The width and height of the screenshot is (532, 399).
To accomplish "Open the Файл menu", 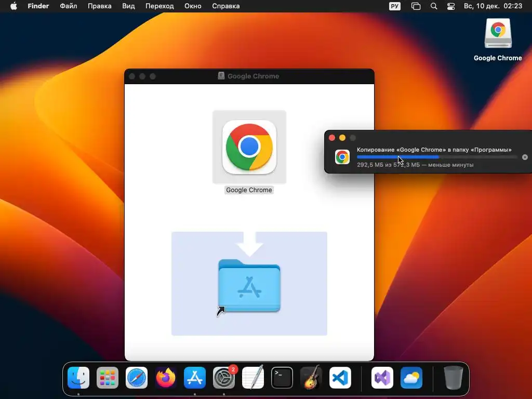I will point(69,6).
